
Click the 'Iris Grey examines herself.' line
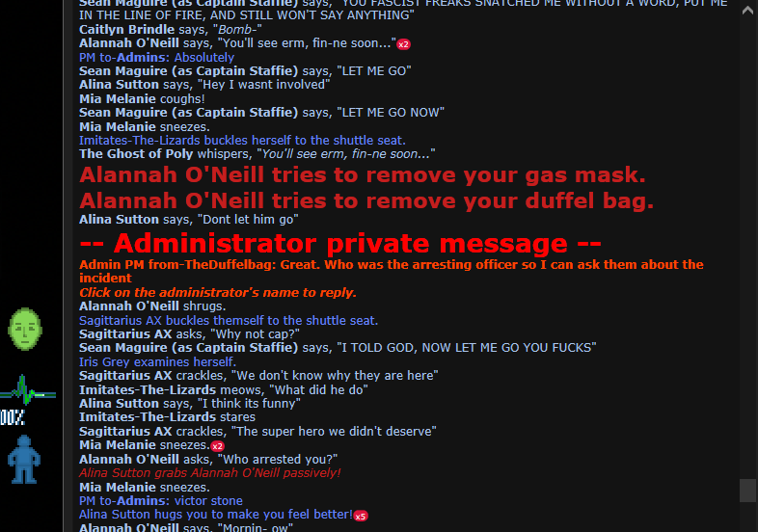tap(157, 362)
